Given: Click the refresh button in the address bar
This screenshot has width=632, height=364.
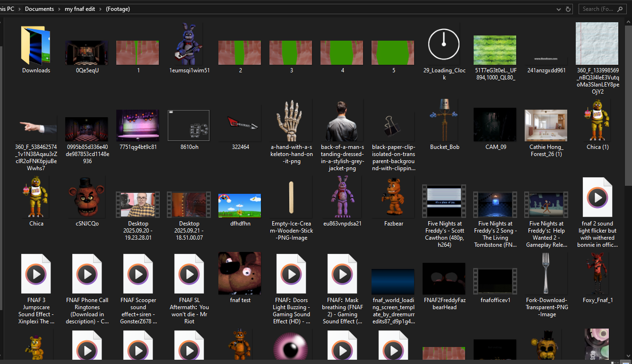Looking at the screenshot, I should coord(569,9).
